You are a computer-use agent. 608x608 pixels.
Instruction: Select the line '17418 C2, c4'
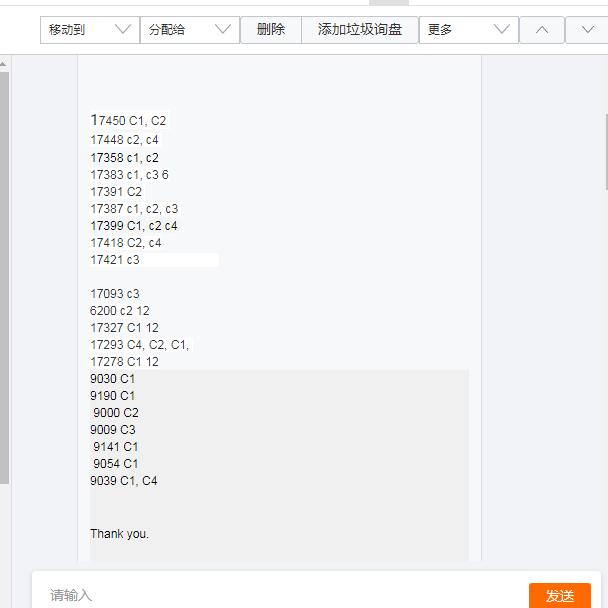(x=126, y=243)
